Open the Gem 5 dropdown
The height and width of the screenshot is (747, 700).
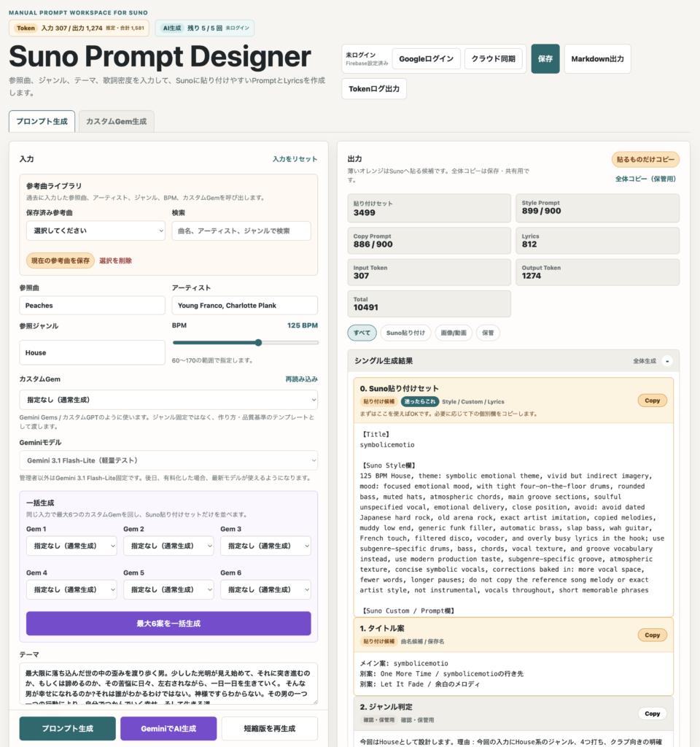coord(168,589)
